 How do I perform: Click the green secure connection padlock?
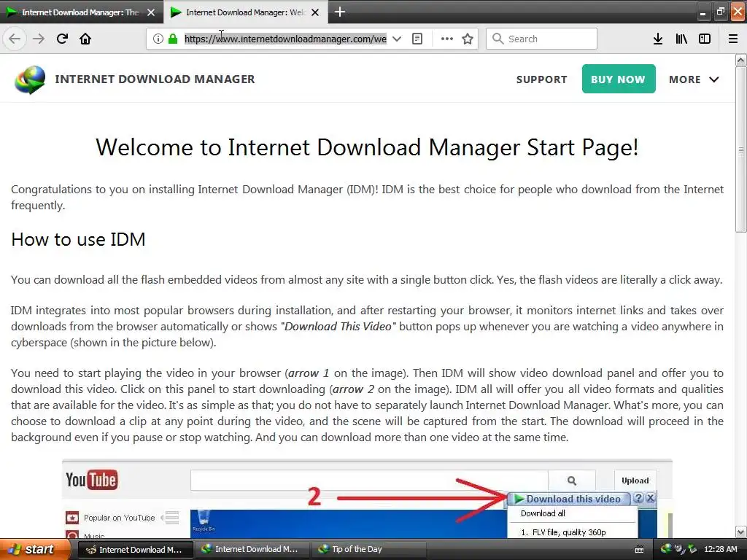click(173, 39)
